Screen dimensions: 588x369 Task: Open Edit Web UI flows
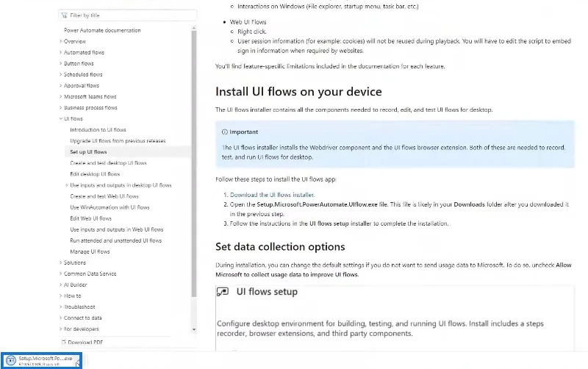[90, 218]
